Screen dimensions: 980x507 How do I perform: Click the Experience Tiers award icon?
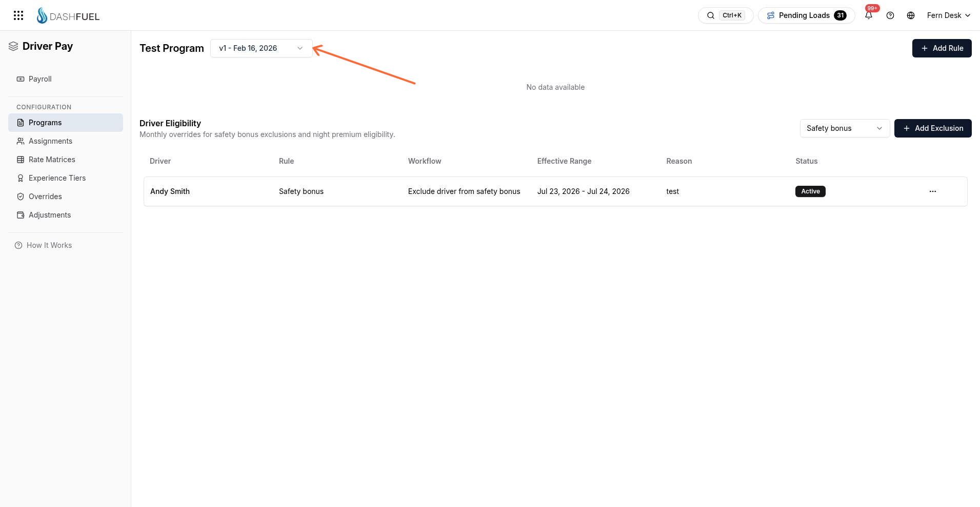21,178
